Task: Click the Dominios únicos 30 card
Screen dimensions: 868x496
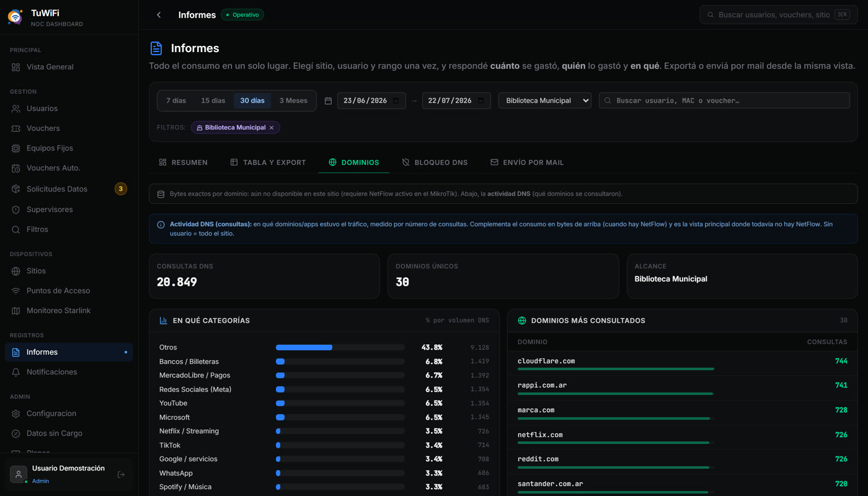Action: click(503, 276)
